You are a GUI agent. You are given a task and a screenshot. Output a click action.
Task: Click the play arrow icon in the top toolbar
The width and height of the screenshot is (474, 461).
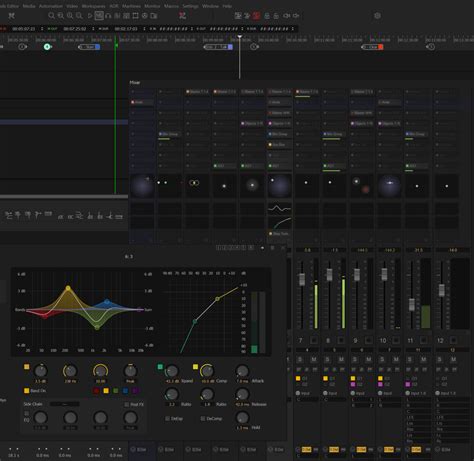coord(90,16)
